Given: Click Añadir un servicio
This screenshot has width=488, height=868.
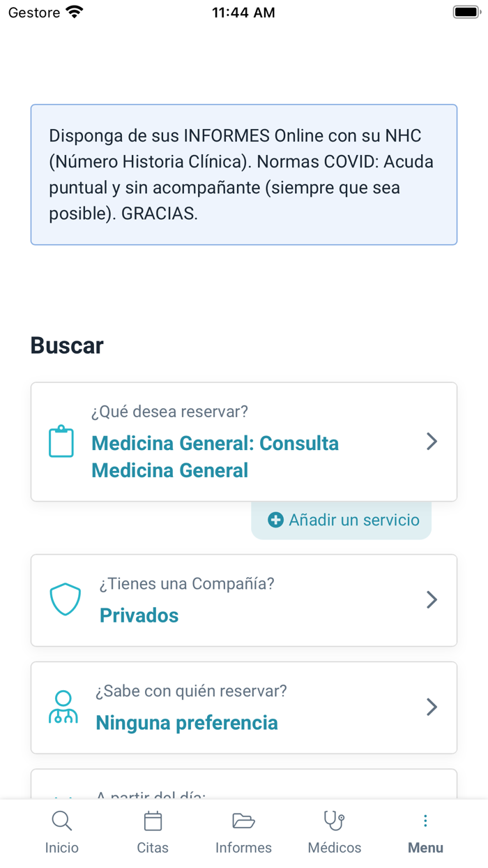Looking at the screenshot, I should click(x=341, y=520).
